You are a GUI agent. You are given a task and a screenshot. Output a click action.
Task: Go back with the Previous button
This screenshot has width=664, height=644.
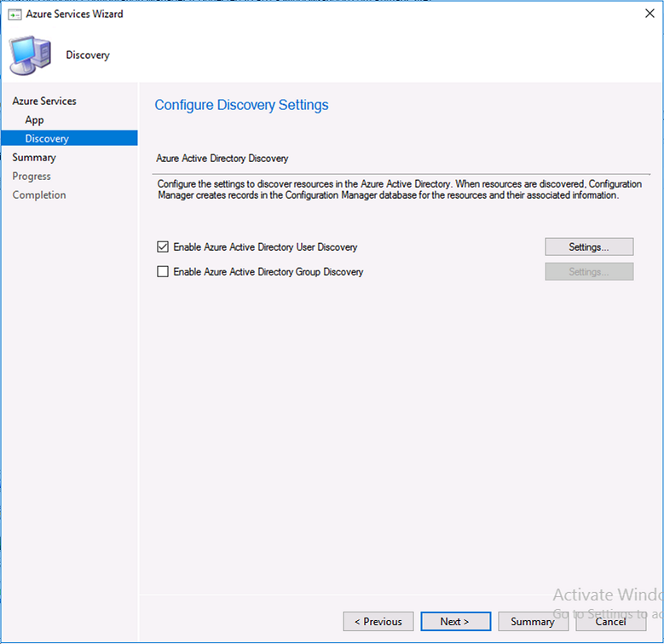(378, 621)
